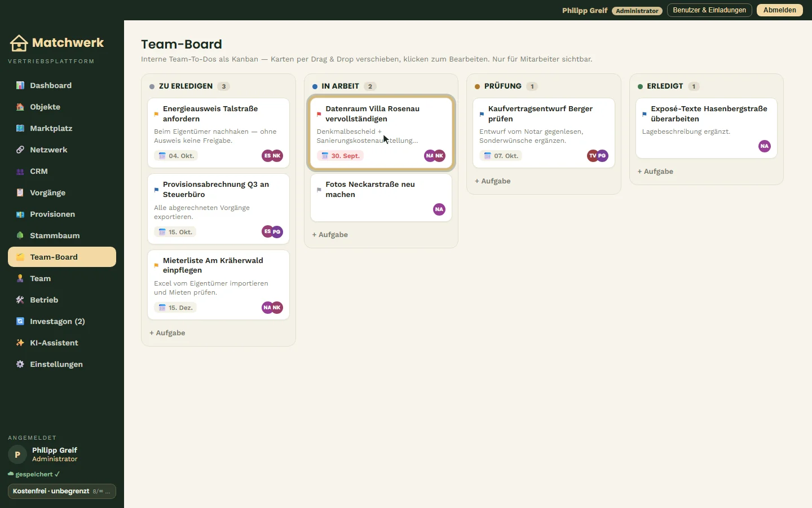Click the Objekte building icon

coord(20,107)
